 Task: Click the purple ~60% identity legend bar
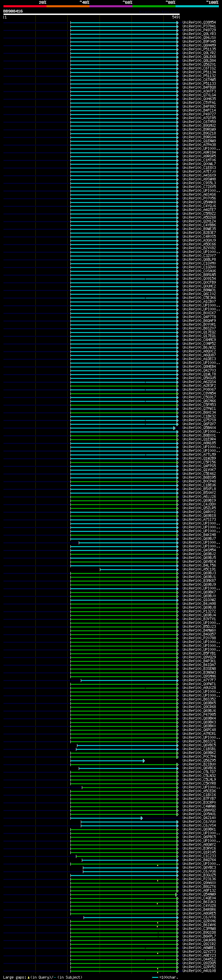[x=111, y=6]
